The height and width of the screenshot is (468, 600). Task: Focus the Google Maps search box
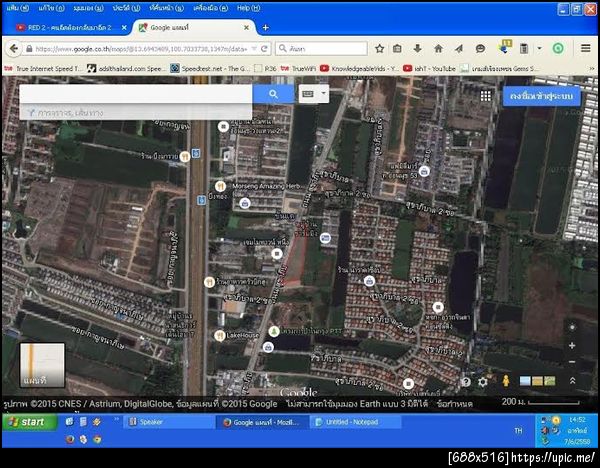point(136,94)
